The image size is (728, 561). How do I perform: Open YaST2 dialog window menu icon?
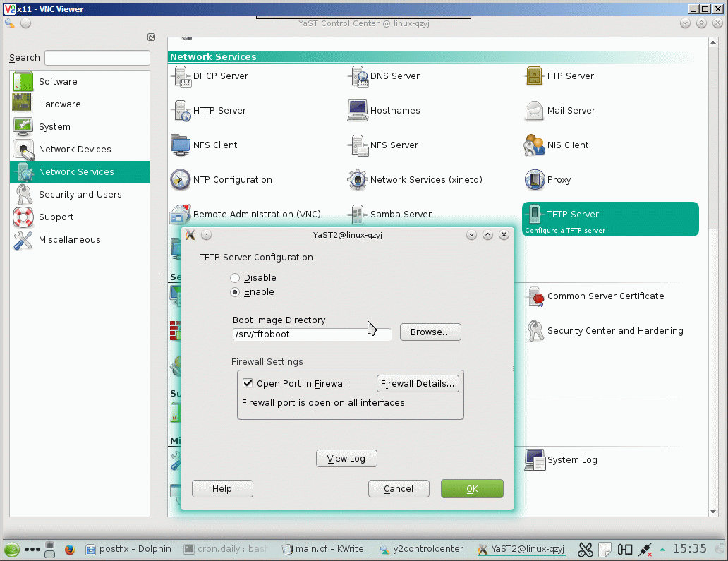point(190,235)
